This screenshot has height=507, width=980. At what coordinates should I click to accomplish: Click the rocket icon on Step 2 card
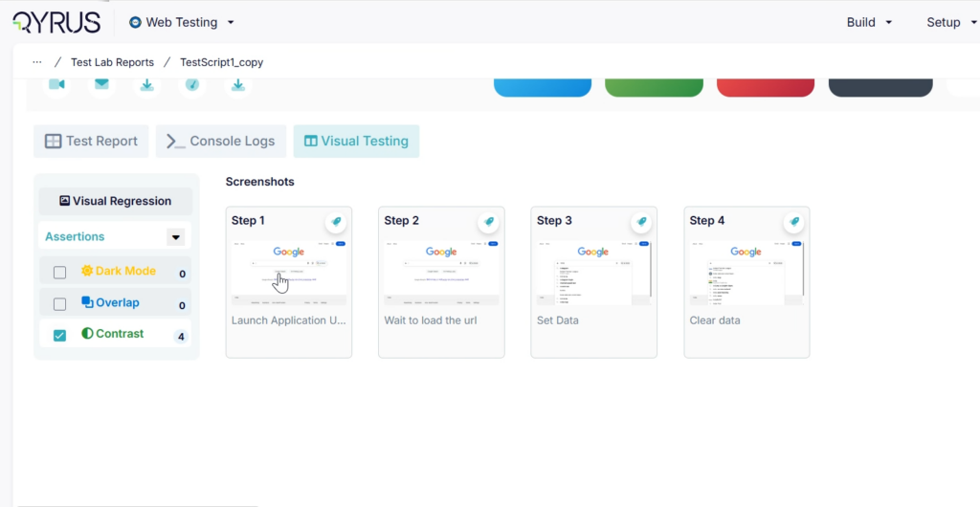(x=489, y=222)
